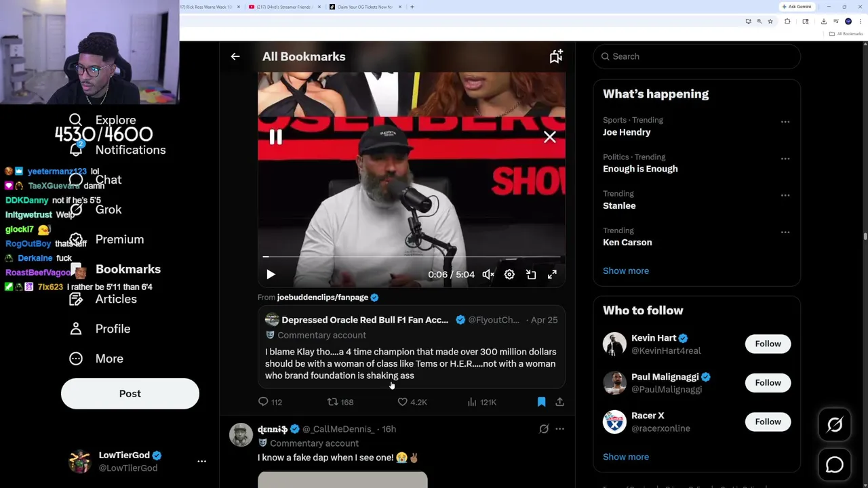Image resolution: width=868 pixels, height=488 pixels.
Task: Share the bookmarked tweet
Action: 559,402
